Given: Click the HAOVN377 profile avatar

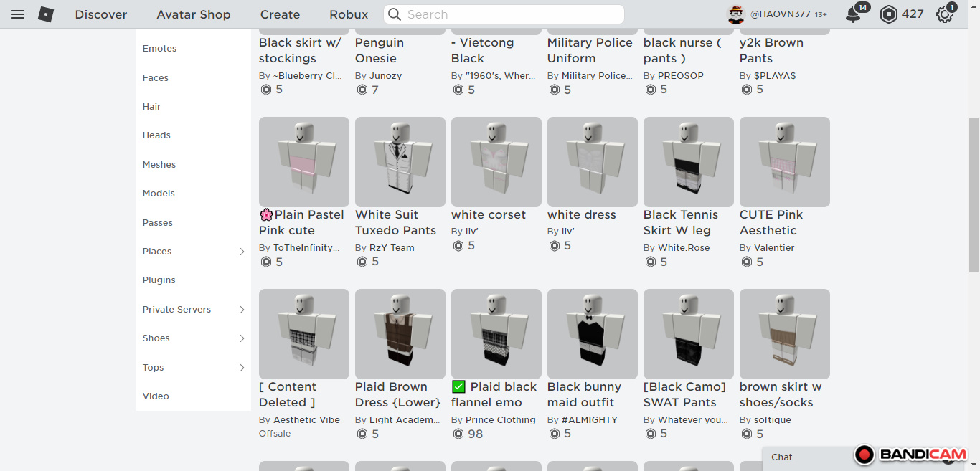Looking at the screenshot, I should pyautogui.click(x=736, y=14).
